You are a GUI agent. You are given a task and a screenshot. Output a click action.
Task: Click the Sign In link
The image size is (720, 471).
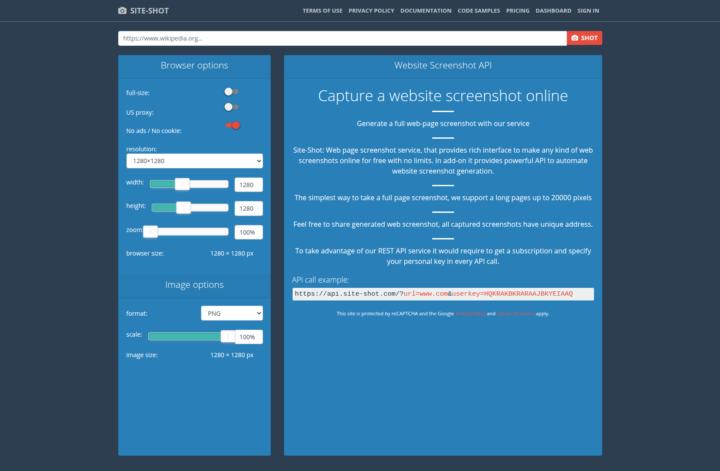pos(588,11)
